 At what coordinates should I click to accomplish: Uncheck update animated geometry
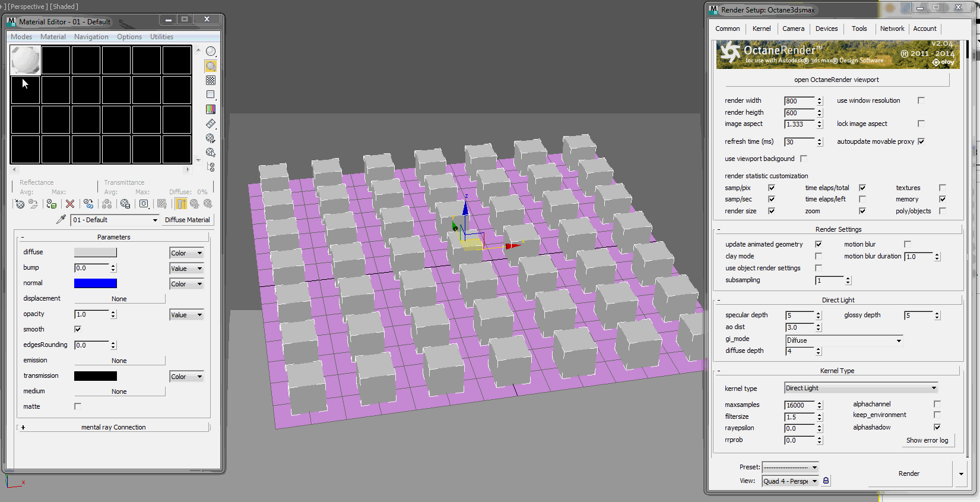pyautogui.click(x=819, y=244)
